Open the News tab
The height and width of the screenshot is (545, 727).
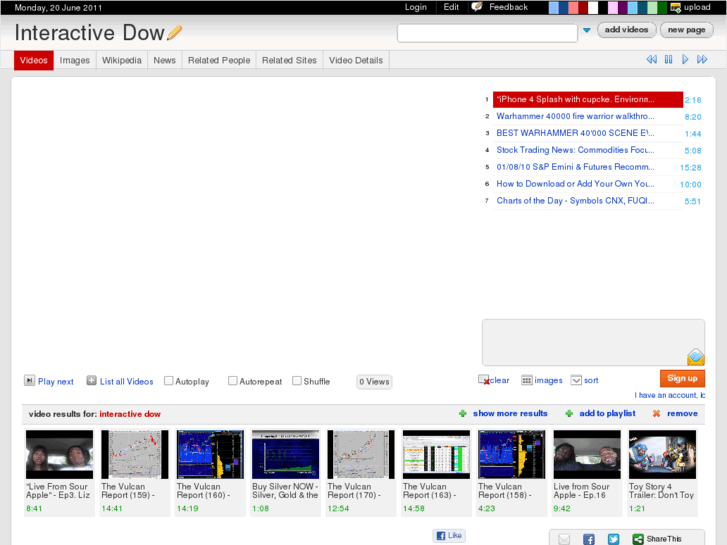pos(165,60)
